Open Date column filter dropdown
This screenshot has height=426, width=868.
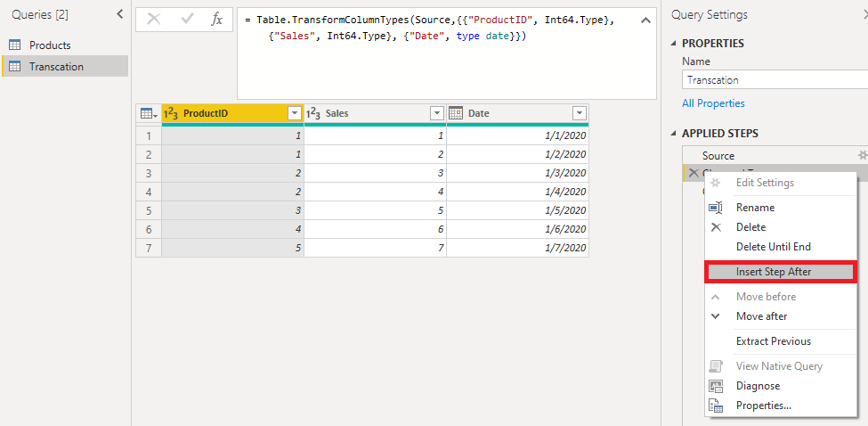pos(579,113)
